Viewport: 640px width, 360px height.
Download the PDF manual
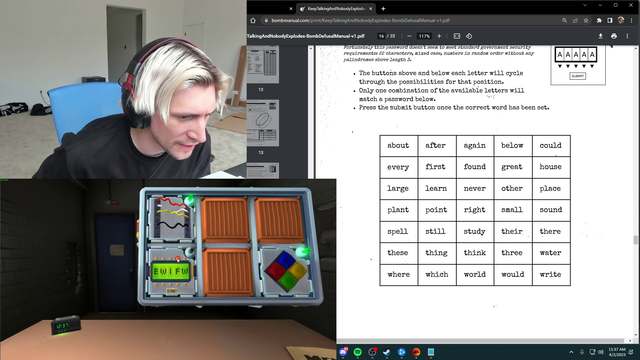pos(600,36)
